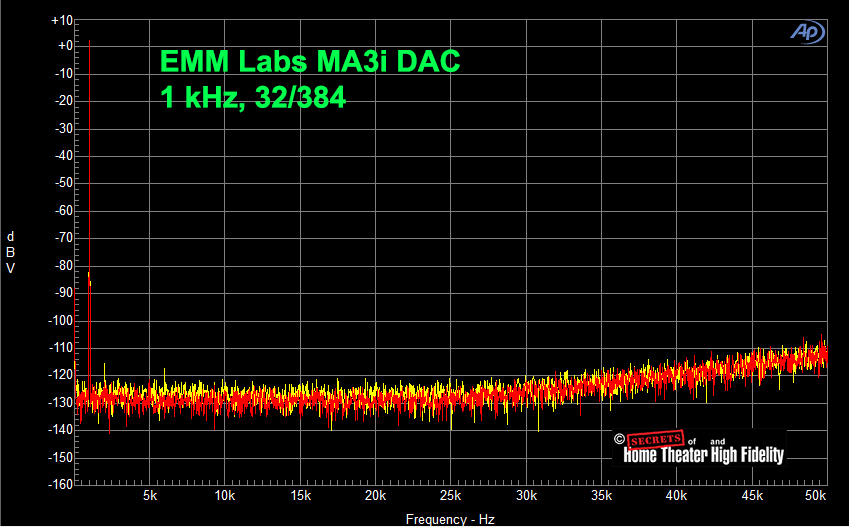Click the '-20' y-axis tick label

tap(63, 101)
